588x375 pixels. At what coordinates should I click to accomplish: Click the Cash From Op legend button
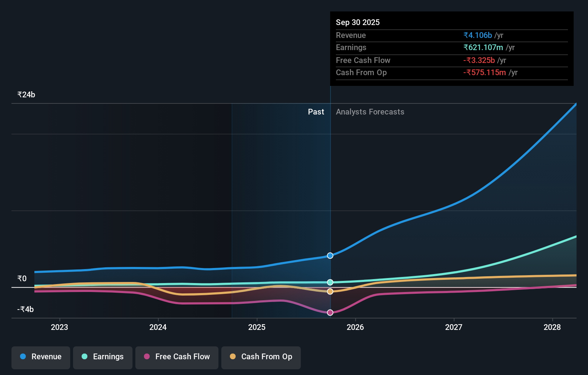click(x=261, y=357)
